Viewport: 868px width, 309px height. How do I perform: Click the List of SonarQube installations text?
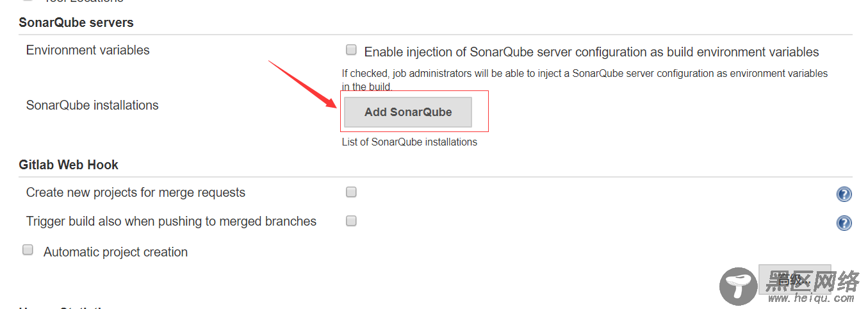click(x=409, y=142)
